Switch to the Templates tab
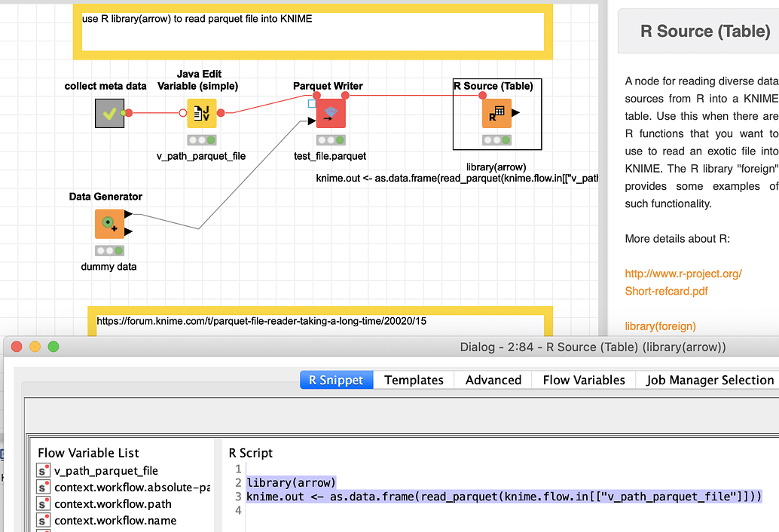The width and height of the screenshot is (779, 532). tap(414, 380)
